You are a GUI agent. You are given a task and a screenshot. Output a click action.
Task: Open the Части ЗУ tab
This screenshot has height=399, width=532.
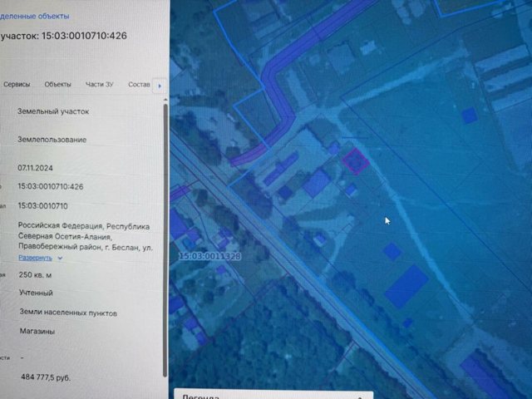[99, 85]
